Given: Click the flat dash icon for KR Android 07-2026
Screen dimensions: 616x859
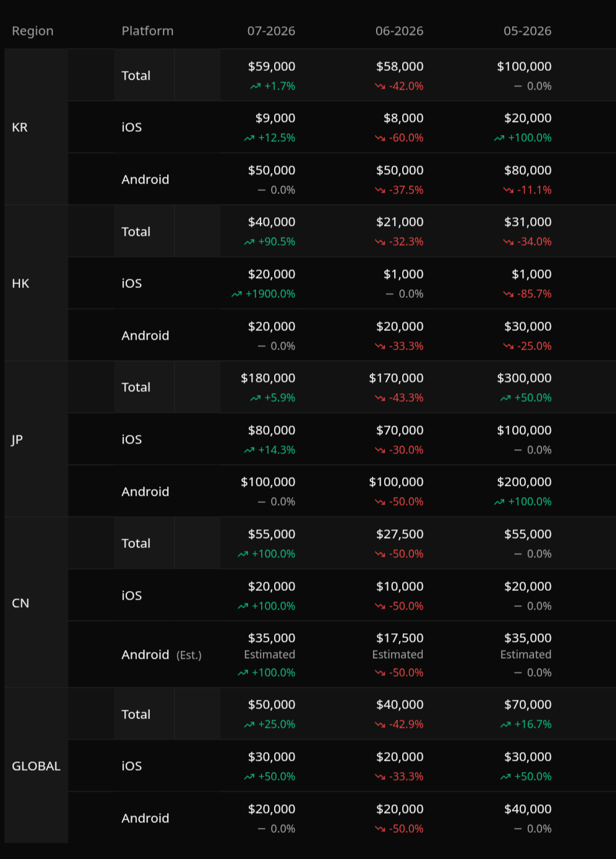Looking at the screenshot, I should pos(262,190).
